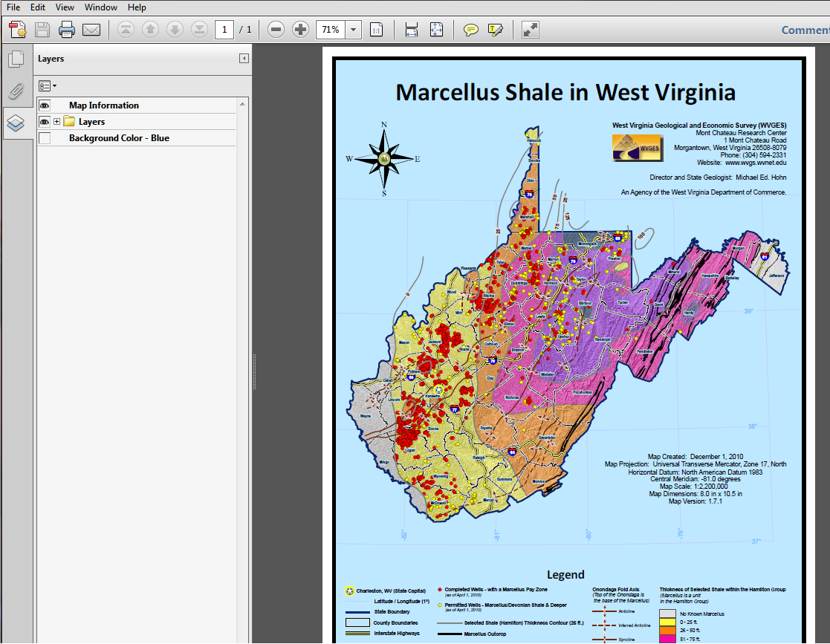Fit one full page icon

pyautogui.click(x=436, y=30)
